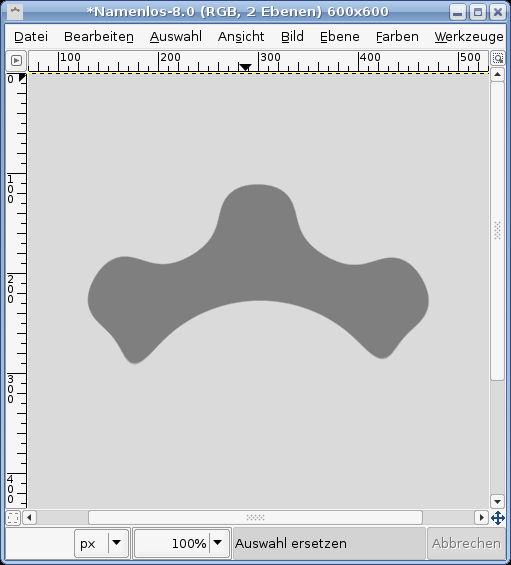
Task: Open the Ebene menu
Action: (340, 37)
